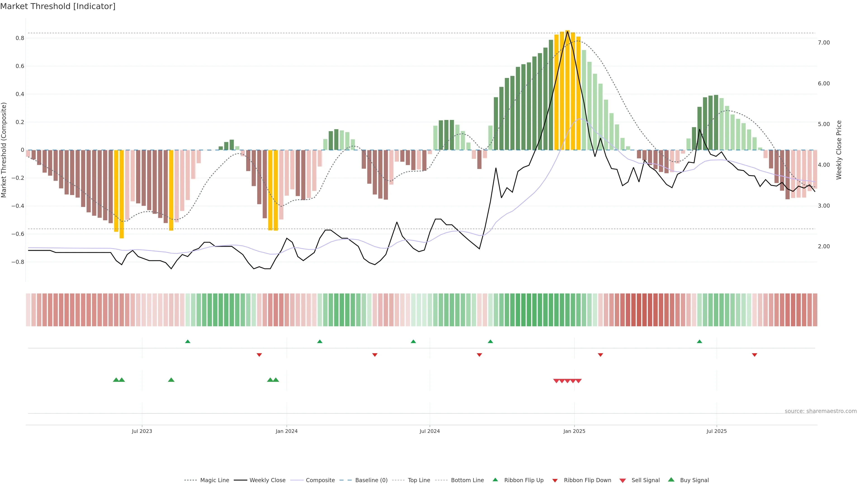Click Ribbon Flip Down legend triangle icon
Screen dimensions: 868x488
click(x=555, y=481)
